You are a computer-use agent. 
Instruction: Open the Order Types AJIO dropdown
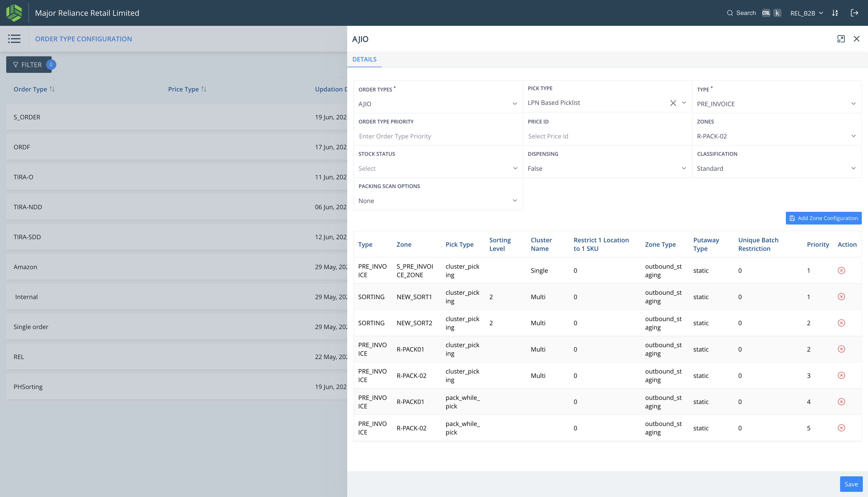point(438,104)
